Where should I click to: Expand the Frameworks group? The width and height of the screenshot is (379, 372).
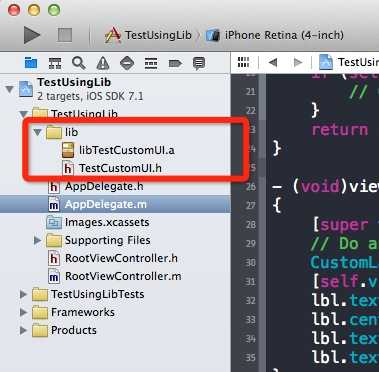coord(23,312)
